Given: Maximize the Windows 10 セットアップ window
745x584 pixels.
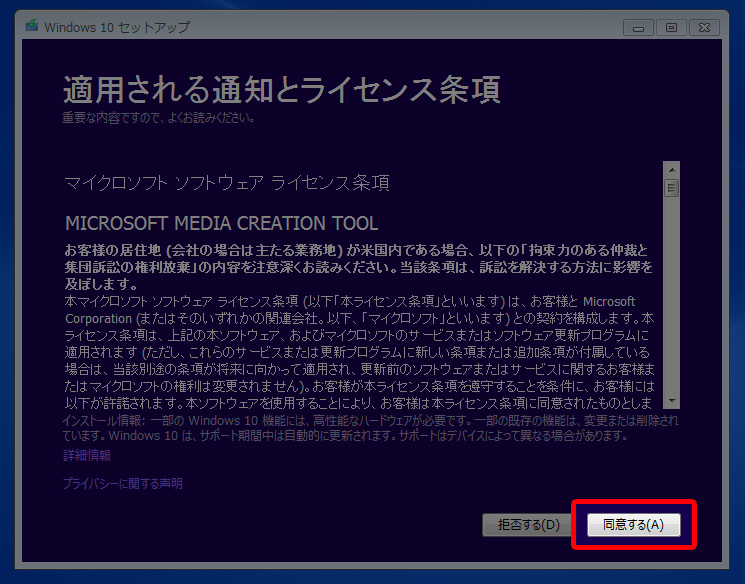Looking at the screenshot, I should pos(671,27).
